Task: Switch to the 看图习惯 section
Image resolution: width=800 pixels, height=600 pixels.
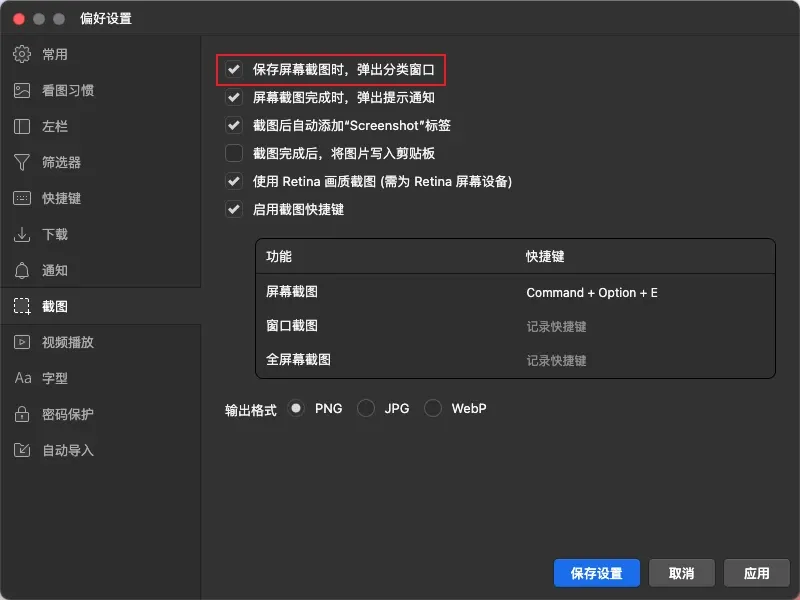Action: click(101, 90)
